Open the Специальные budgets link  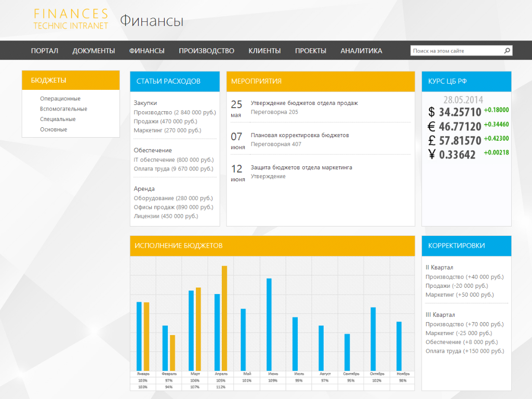(x=58, y=119)
